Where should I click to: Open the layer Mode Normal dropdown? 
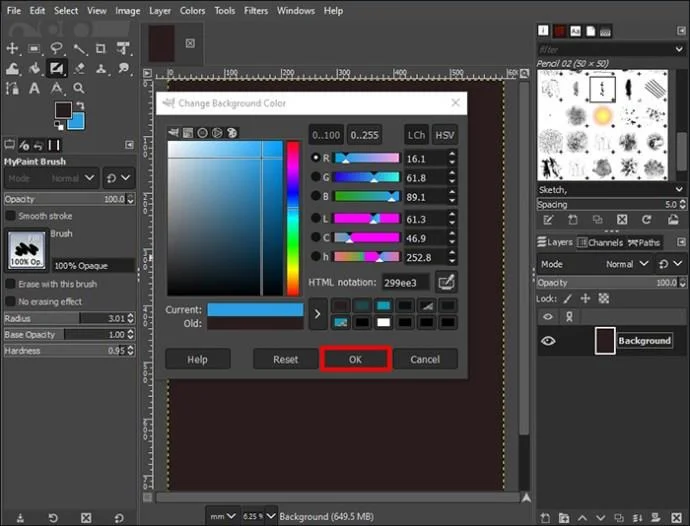(x=594, y=264)
